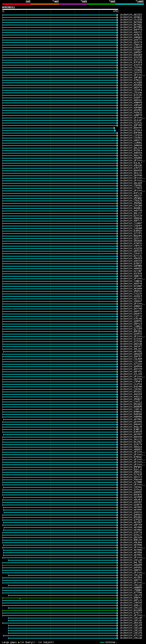This screenshot has width=146, height=644.
Task: Select hit UniRef100_Q3SC85
Action: [131, 58]
